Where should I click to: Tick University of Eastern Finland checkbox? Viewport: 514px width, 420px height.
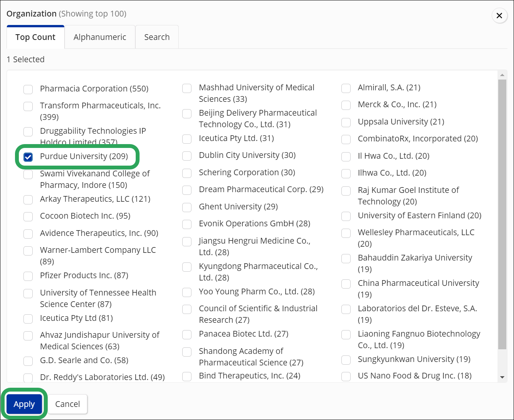coord(346,216)
